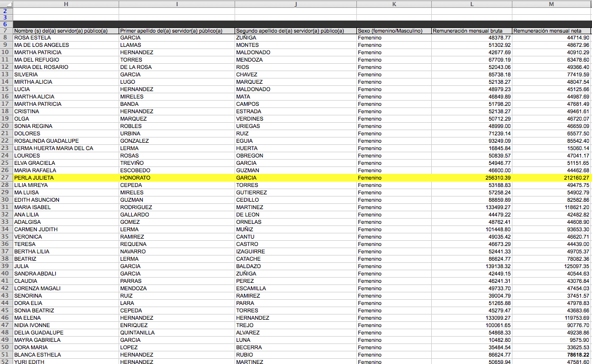Image resolution: width=592 pixels, height=364 pixels.
Task: Select column I header
Action: click(x=177, y=4)
